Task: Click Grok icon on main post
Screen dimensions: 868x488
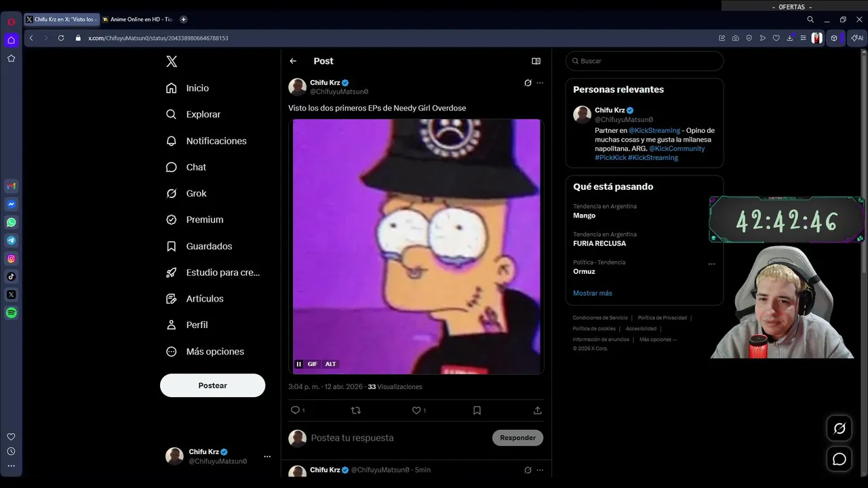Action: [528, 83]
